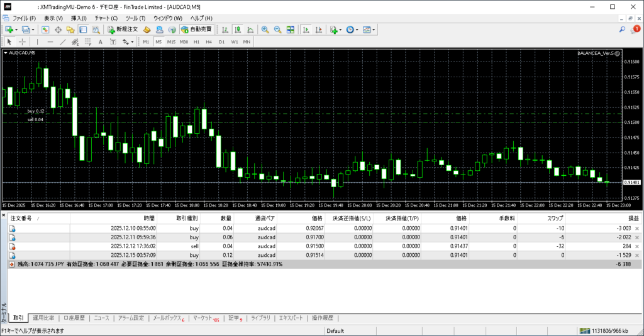Select the Fibonacci retracement tool
644x336 pixels.
pyautogui.click(x=89, y=42)
